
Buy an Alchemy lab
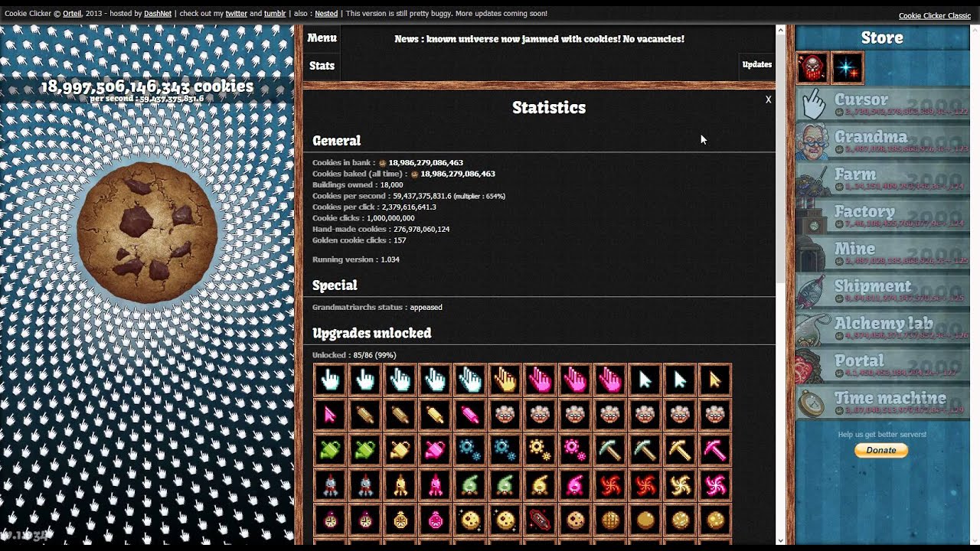(882, 329)
